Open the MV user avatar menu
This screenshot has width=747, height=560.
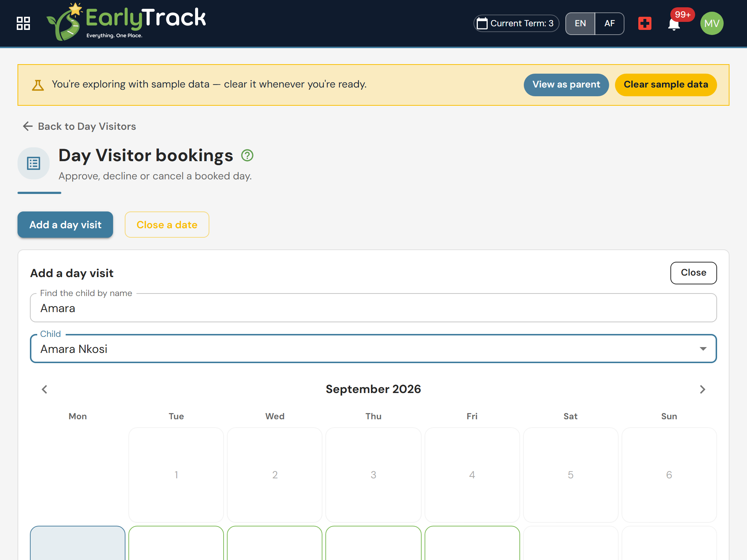click(x=712, y=23)
